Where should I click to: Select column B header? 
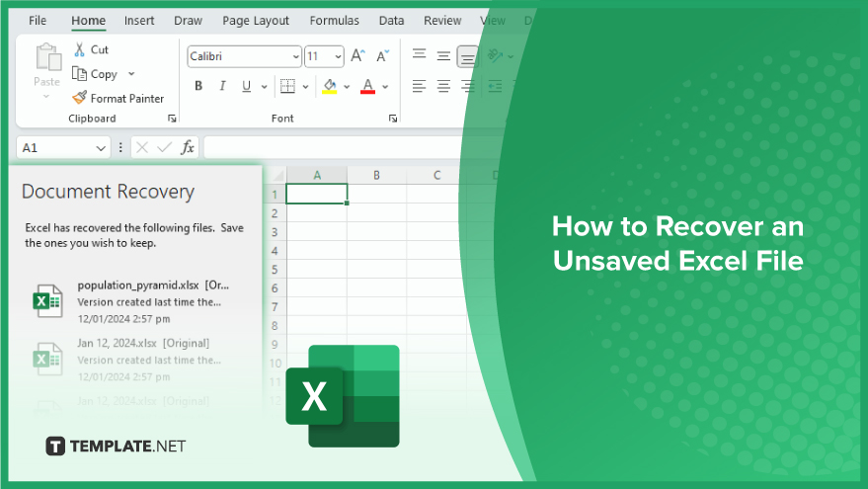[x=376, y=175]
